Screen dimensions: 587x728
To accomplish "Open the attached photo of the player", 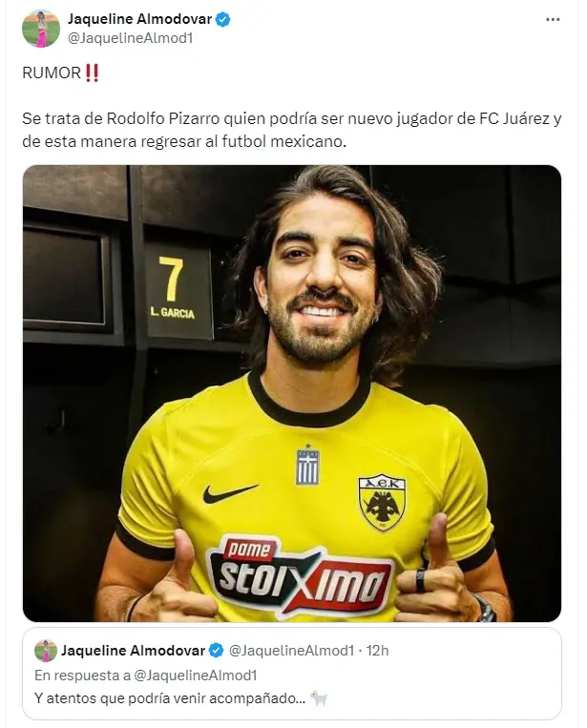I will coord(292,393).
